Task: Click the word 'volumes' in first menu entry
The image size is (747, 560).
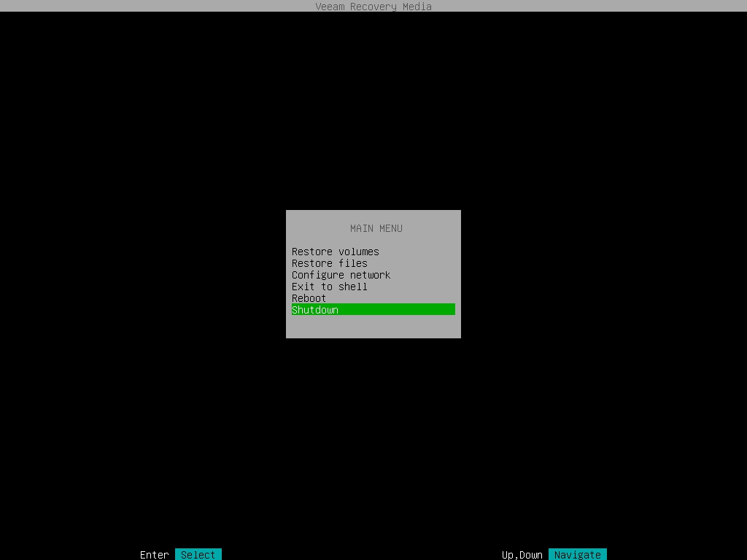Action: pos(358,252)
